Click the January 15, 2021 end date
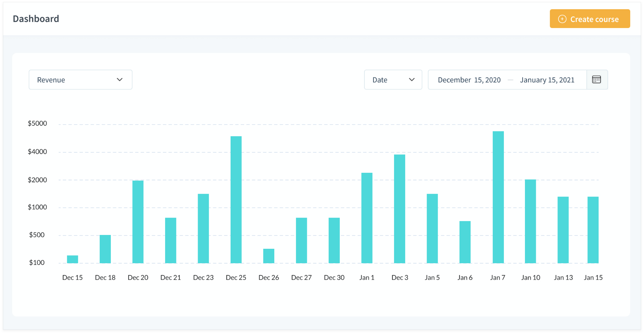Screen dimensions: 644x334 pyautogui.click(x=547, y=80)
